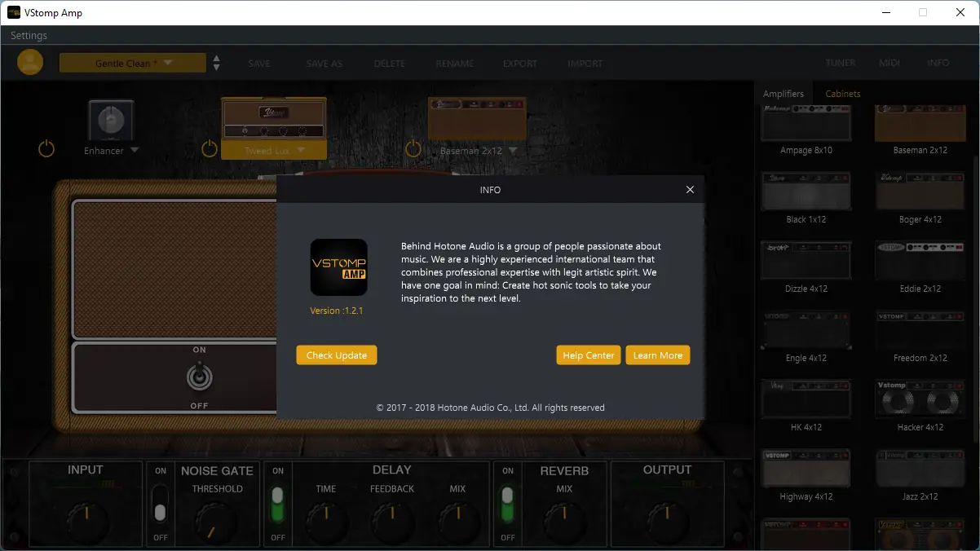
Task: Click the Version :1.2.1 text
Action: 337,311
